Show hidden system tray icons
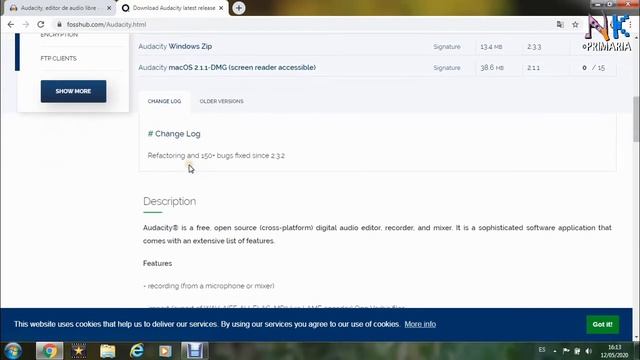640x360 pixels. [555, 351]
